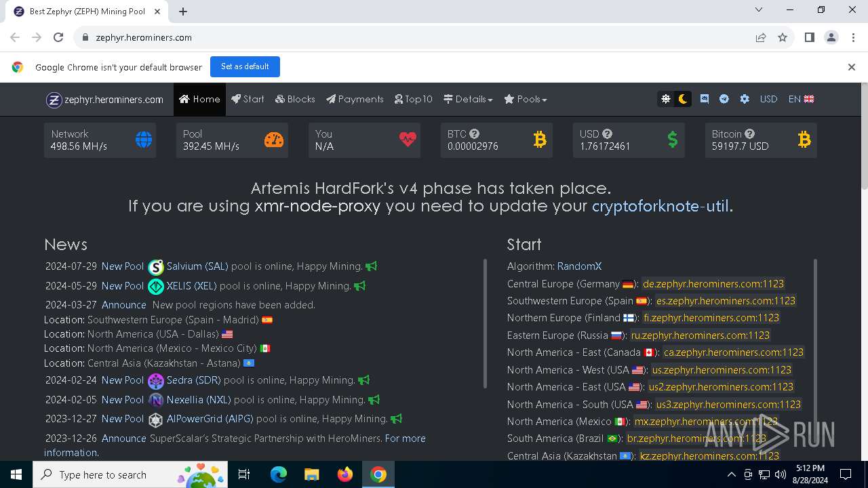868x488 pixels.
Task: Open the Payments page
Action: (355, 99)
